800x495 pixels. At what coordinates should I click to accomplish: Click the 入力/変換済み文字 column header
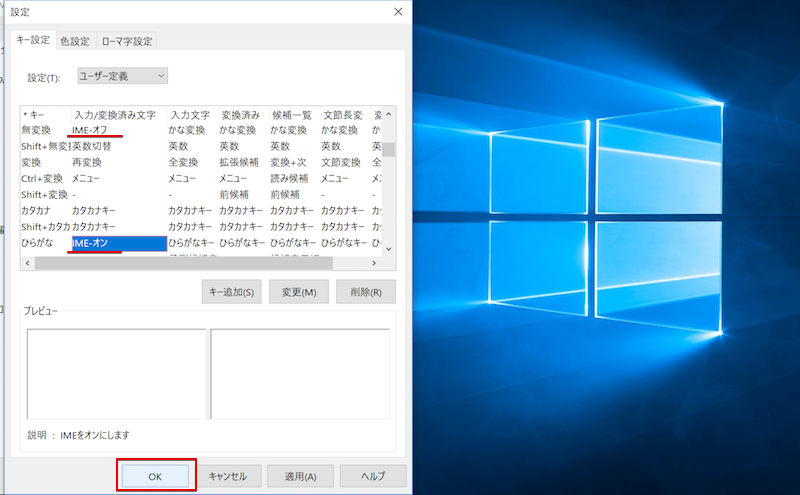point(114,114)
